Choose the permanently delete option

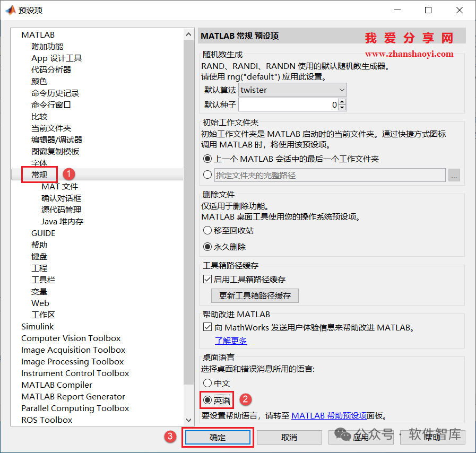(207, 247)
